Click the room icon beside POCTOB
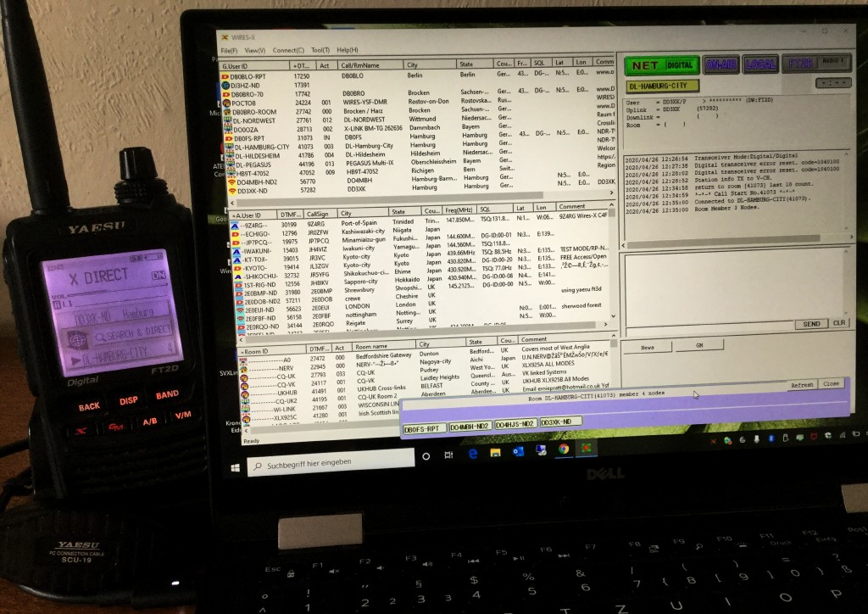The image size is (868, 614). tap(226, 103)
